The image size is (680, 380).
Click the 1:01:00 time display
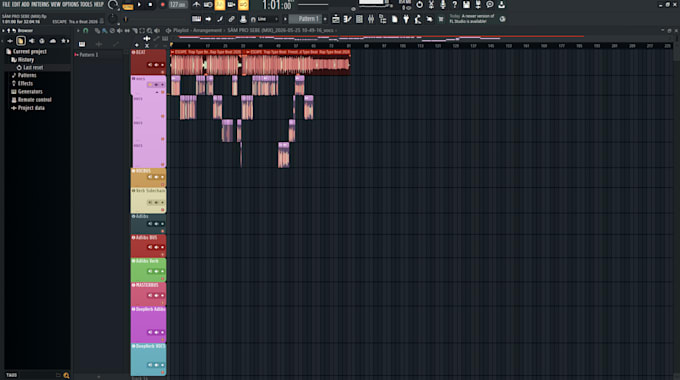tap(277, 5)
